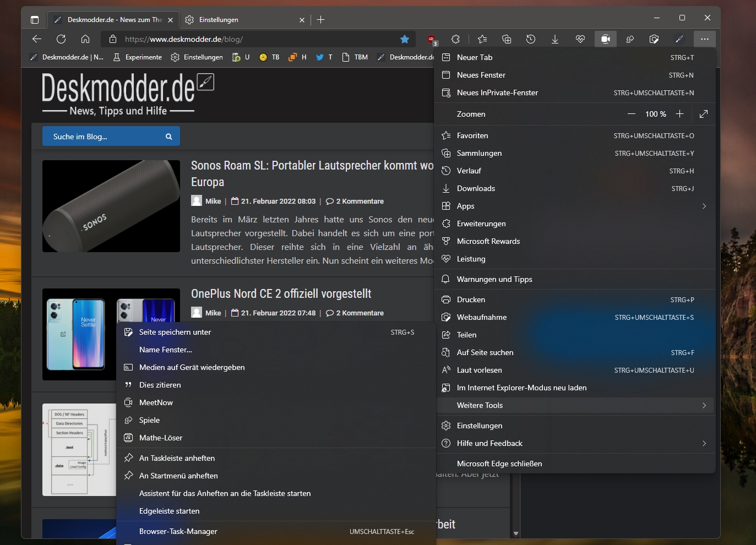Image resolution: width=756 pixels, height=545 pixels.
Task: Open MeetNow in the submenu
Action: pyautogui.click(x=276, y=402)
